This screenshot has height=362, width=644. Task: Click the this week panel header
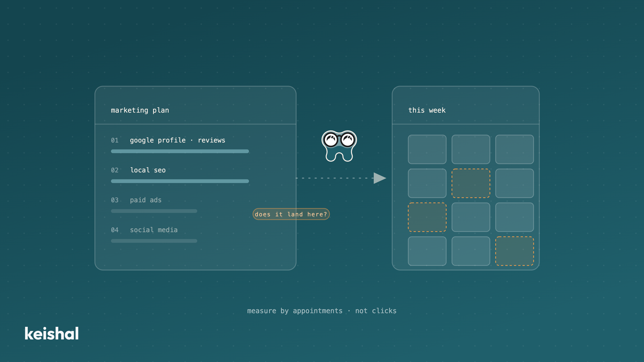(x=465, y=105)
